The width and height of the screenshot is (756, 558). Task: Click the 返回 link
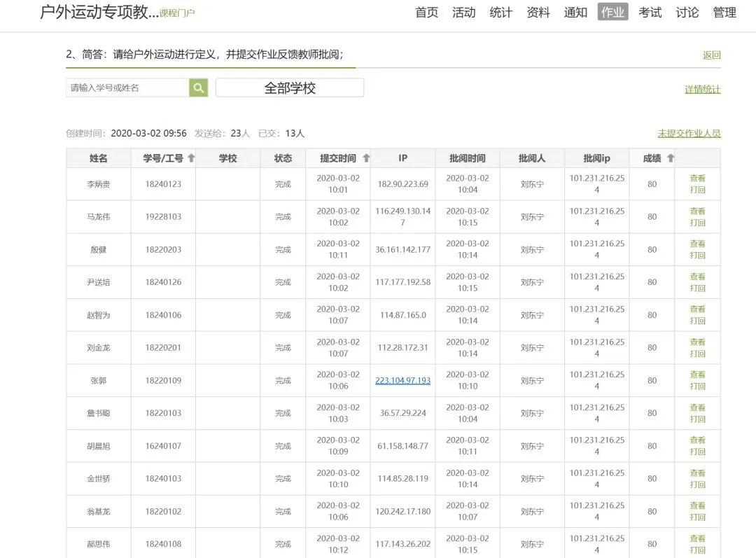pyautogui.click(x=711, y=55)
